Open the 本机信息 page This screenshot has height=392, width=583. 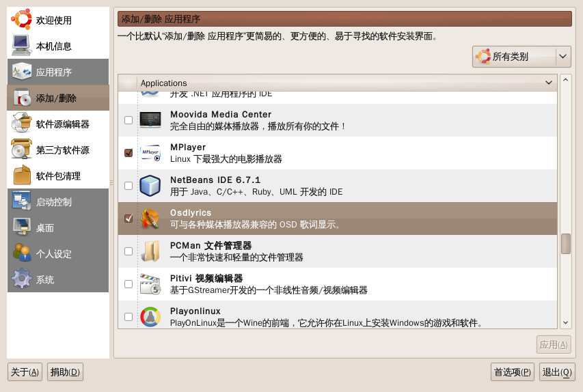point(58,46)
